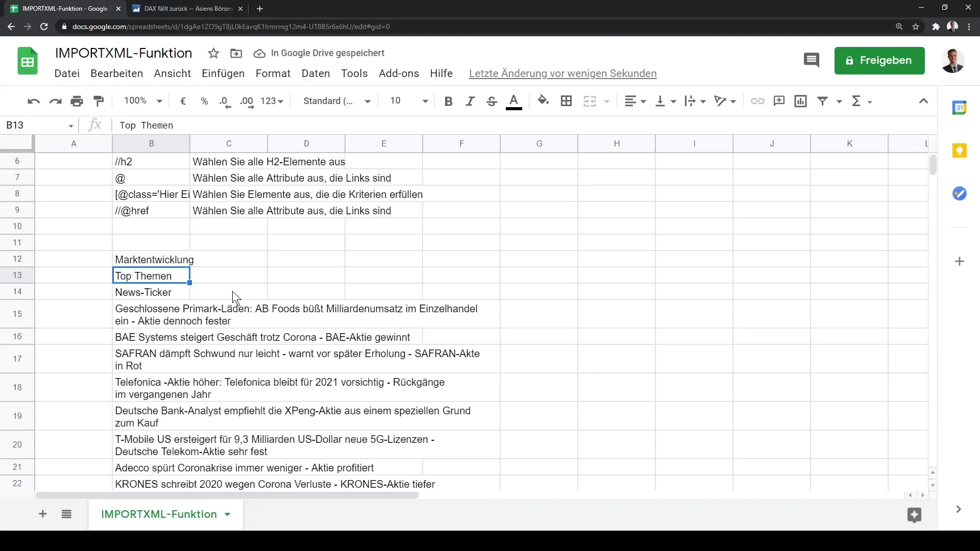Click the name box showing B13
The height and width of the screenshot is (551, 980).
(40, 126)
